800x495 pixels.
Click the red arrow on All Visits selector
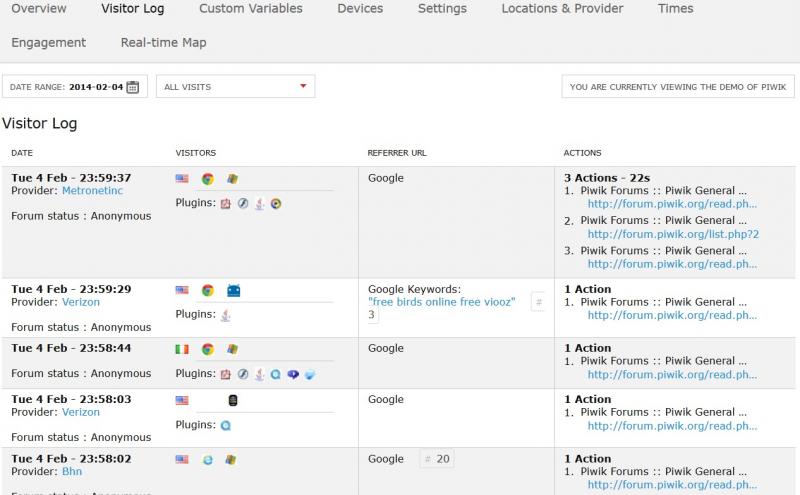[303, 86]
